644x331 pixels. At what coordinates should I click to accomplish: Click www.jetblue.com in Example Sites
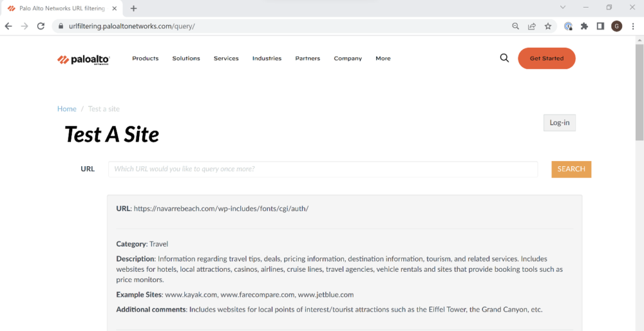coord(326,295)
